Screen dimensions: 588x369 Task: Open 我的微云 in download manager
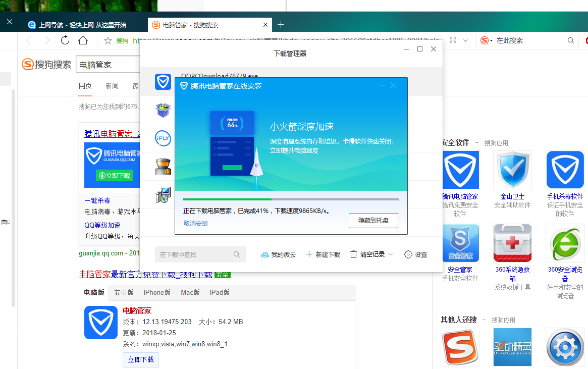[278, 254]
